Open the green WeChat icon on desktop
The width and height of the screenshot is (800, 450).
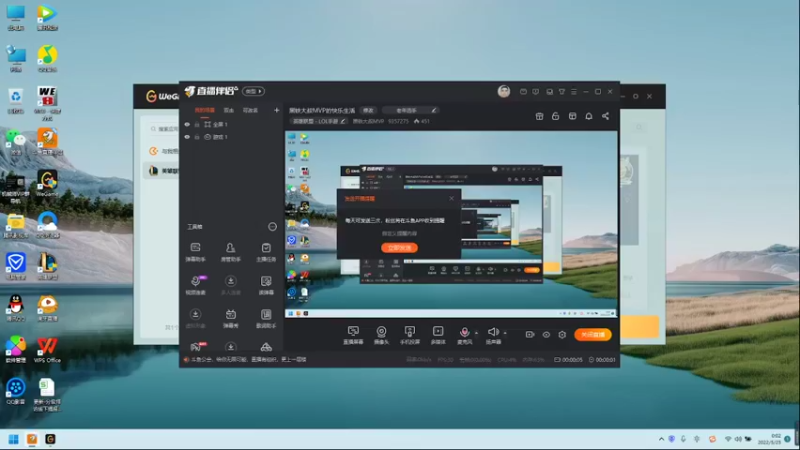(16, 142)
